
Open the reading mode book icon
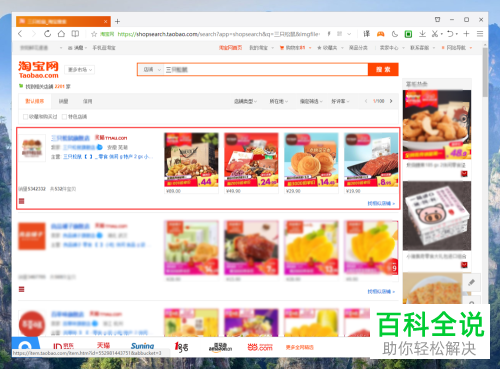(75, 34)
